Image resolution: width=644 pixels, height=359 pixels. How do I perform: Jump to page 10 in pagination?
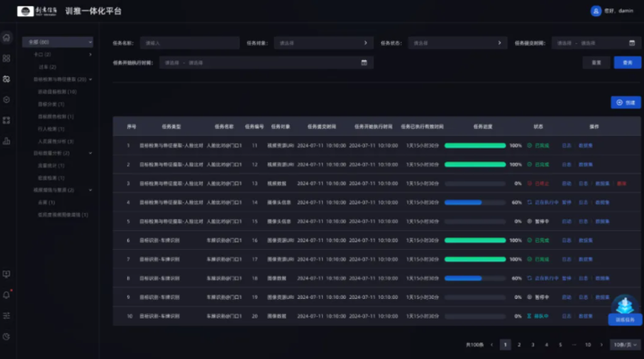click(x=588, y=345)
